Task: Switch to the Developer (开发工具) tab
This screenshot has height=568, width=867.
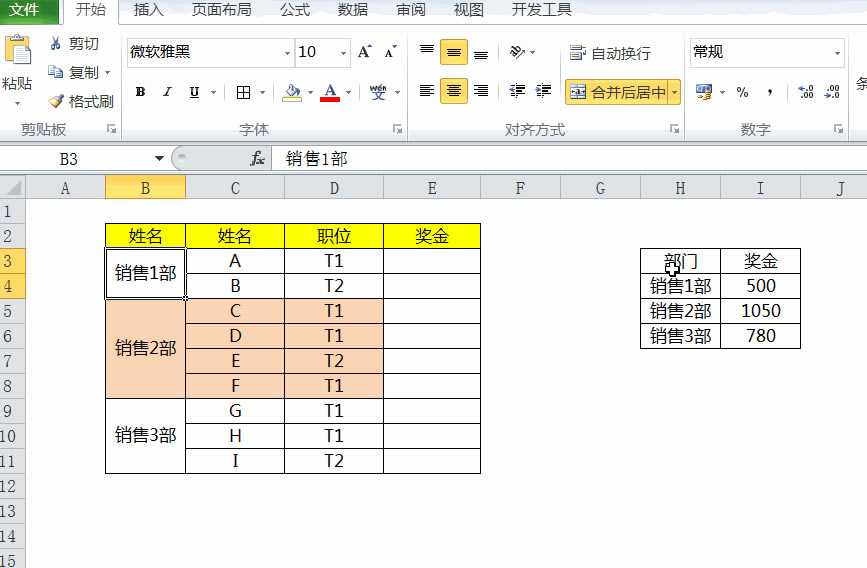Action: click(x=541, y=10)
